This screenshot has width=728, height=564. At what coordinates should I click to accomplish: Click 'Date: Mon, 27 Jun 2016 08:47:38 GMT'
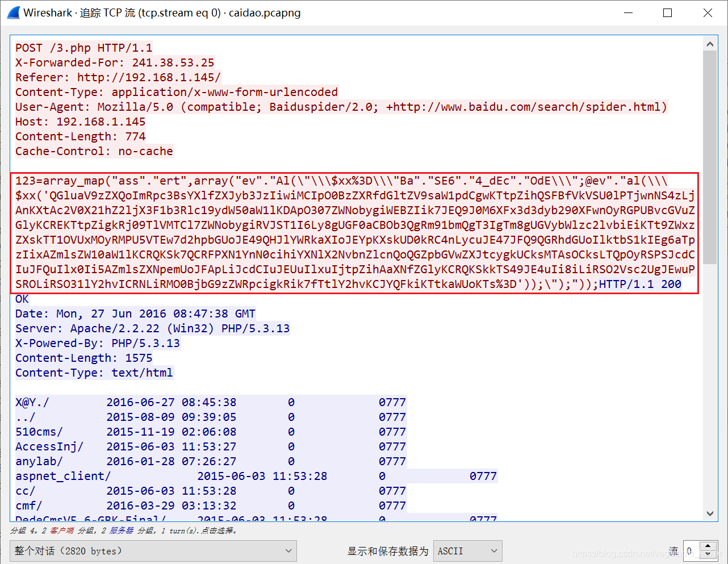(x=136, y=314)
